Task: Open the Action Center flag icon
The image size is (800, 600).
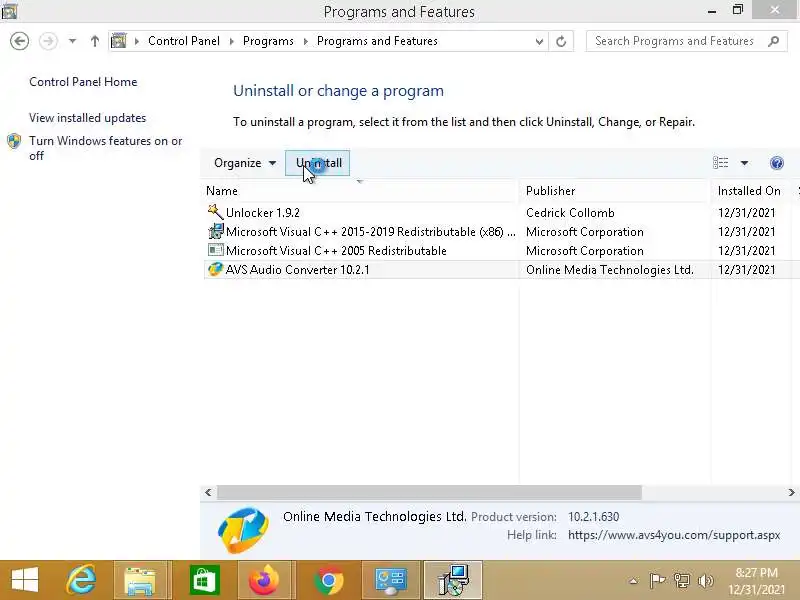Action: [x=657, y=581]
